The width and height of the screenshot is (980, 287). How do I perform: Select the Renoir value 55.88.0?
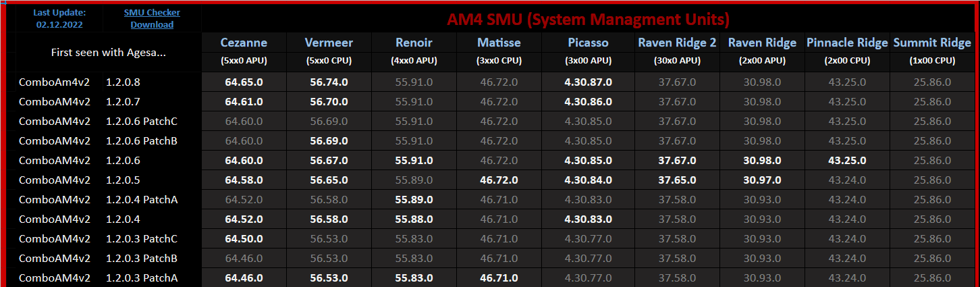[414, 219]
